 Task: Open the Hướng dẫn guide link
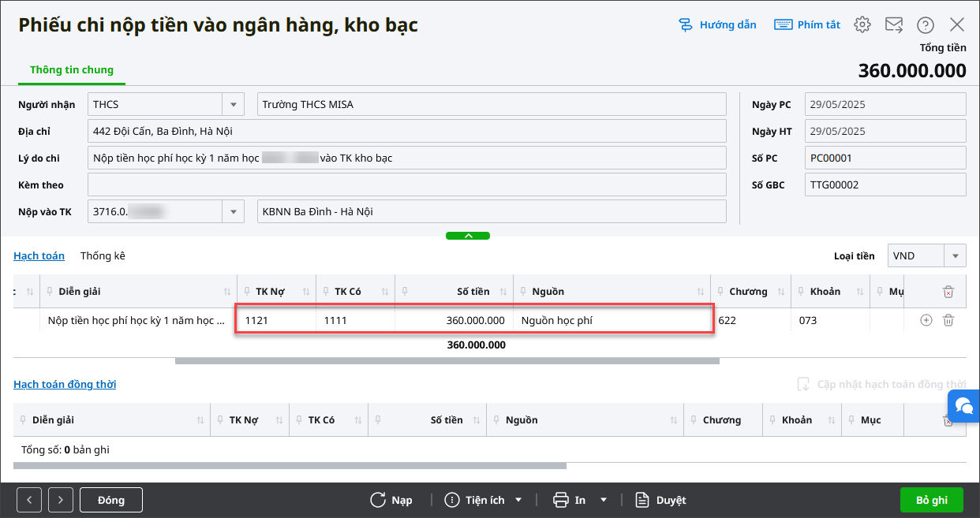pos(717,25)
